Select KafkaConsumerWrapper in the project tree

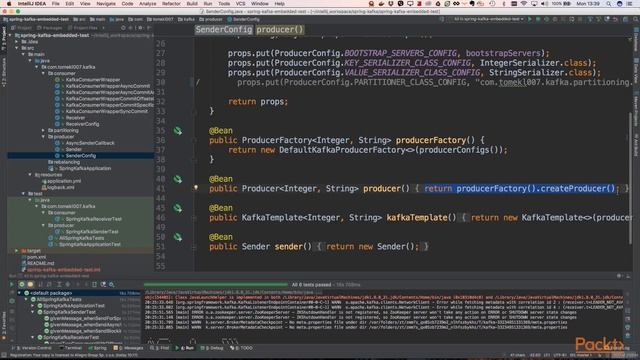tap(92, 80)
